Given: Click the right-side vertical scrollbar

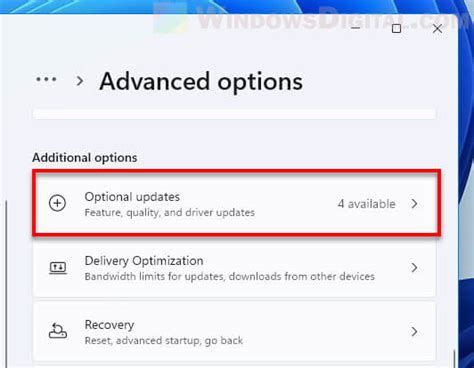Looking at the screenshot, I should pyautogui.click(x=454, y=358).
